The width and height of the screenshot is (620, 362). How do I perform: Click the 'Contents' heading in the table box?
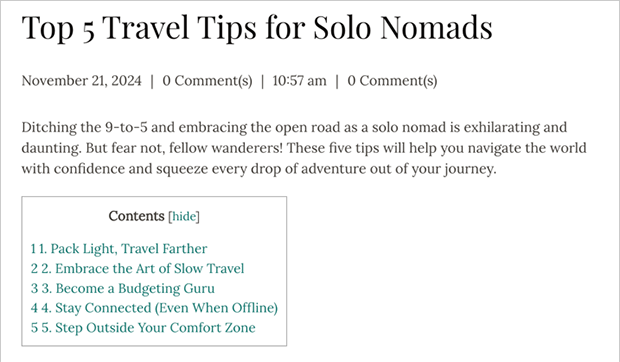[136, 216]
